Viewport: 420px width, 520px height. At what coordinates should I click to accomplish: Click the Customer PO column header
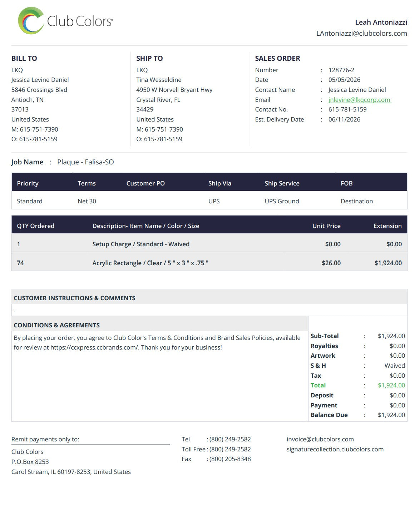tap(145, 183)
